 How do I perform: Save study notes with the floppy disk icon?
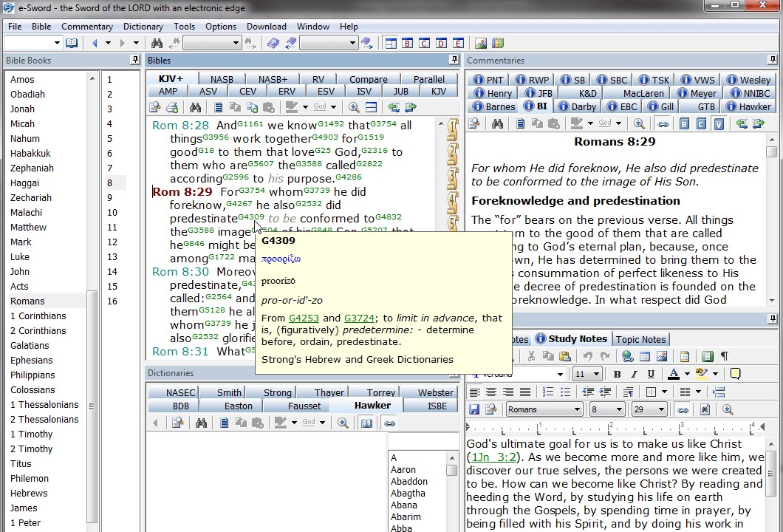pos(474,409)
